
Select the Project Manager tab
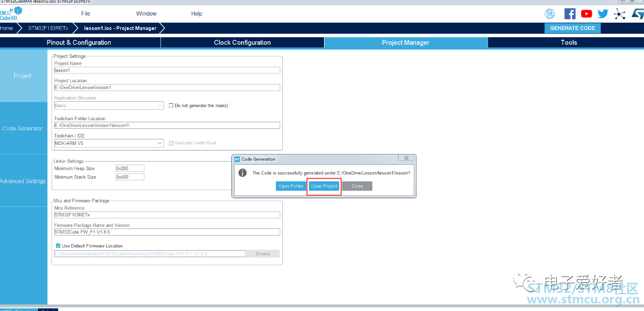point(406,43)
